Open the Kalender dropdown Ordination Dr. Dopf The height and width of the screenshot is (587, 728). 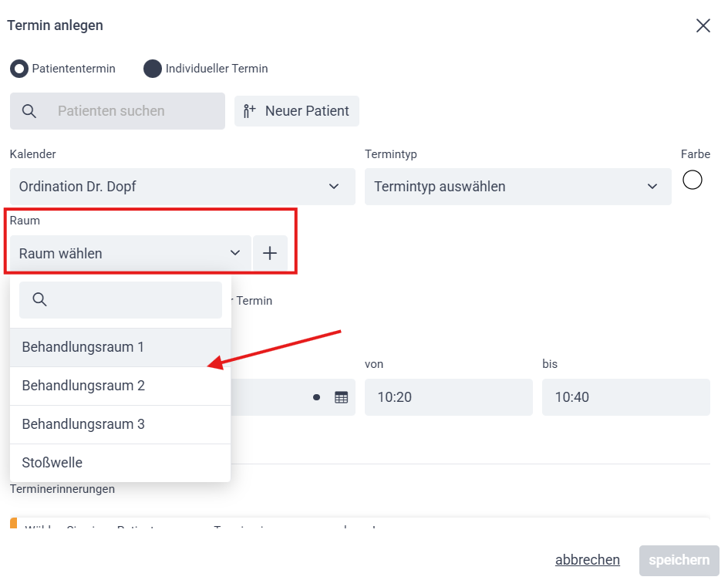pyautogui.click(x=182, y=187)
